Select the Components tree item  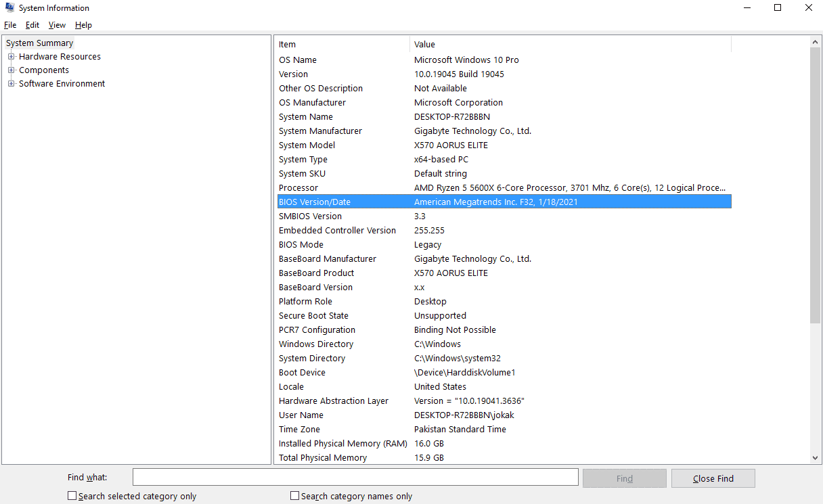click(44, 70)
